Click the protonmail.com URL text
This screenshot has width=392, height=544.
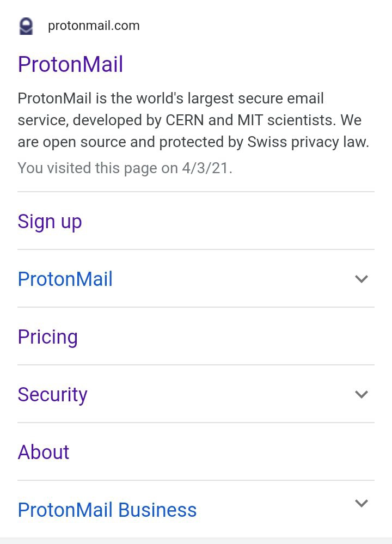[x=94, y=26]
